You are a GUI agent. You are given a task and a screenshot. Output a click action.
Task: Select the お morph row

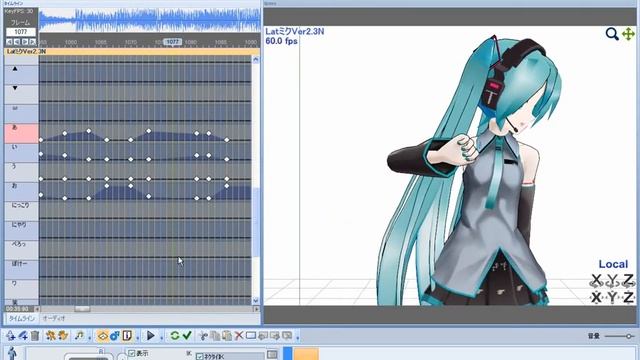[21, 191]
